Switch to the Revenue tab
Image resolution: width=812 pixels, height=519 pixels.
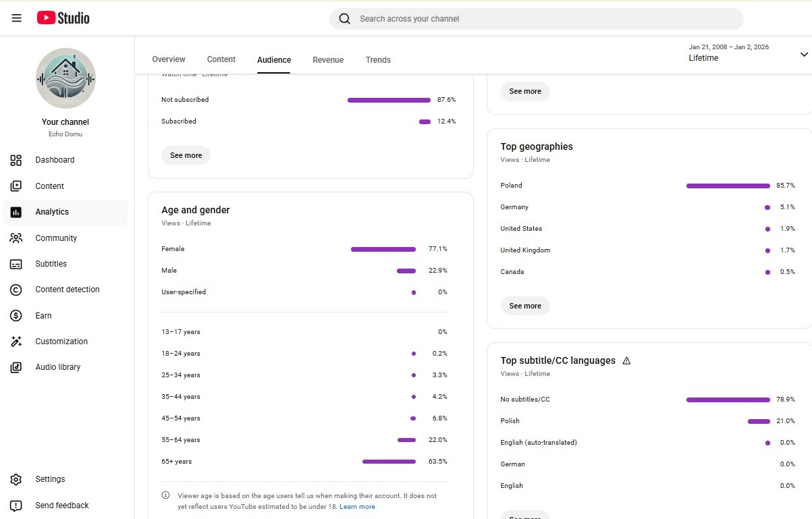click(328, 60)
